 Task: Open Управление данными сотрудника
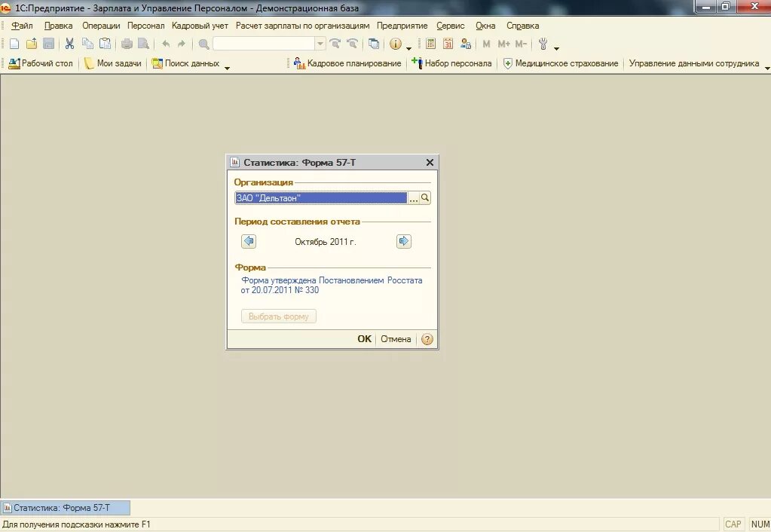coord(694,63)
